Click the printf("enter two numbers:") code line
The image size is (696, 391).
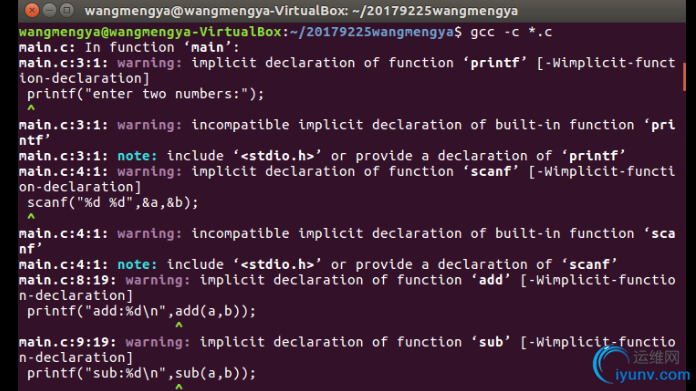click(x=146, y=94)
